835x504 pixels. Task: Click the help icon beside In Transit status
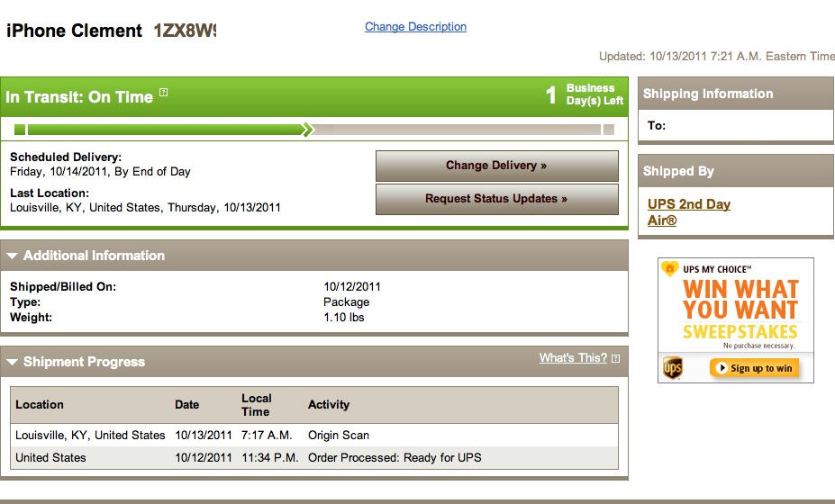tap(163, 92)
